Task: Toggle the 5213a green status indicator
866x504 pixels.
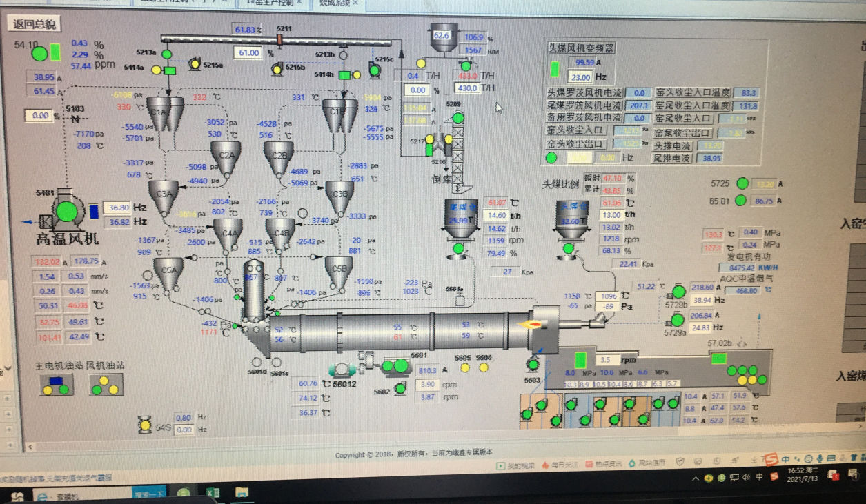Action: point(166,54)
